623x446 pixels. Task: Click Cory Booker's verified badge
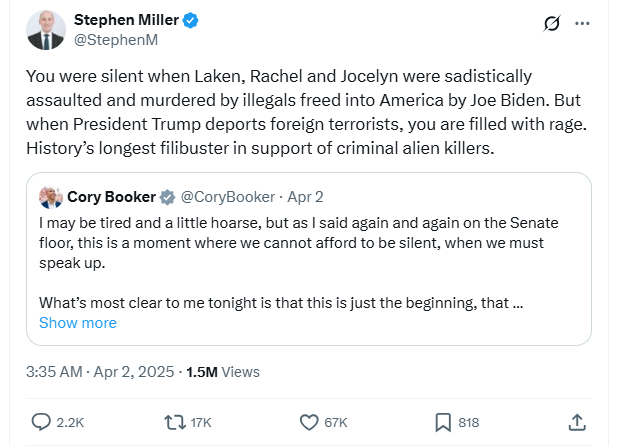pos(168,196)
